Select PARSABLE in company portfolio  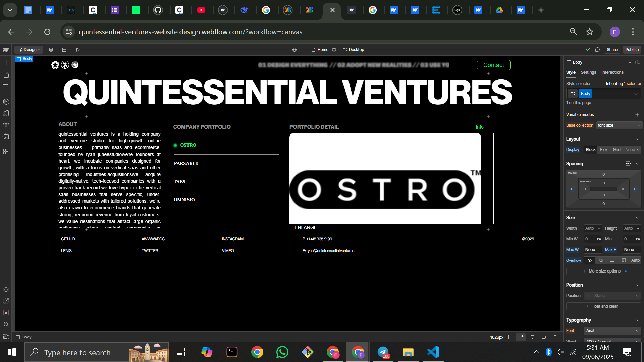click(186, 163)
